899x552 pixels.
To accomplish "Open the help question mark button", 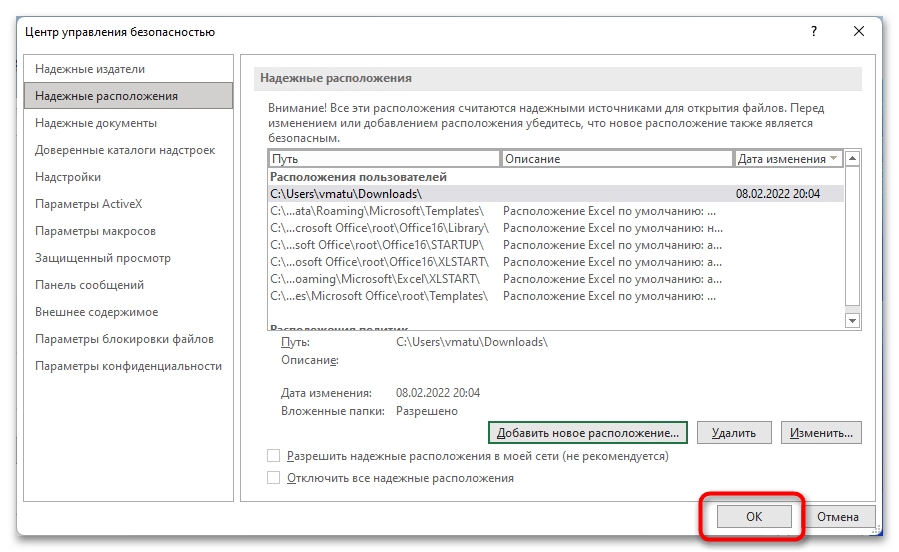I will 814,32.
